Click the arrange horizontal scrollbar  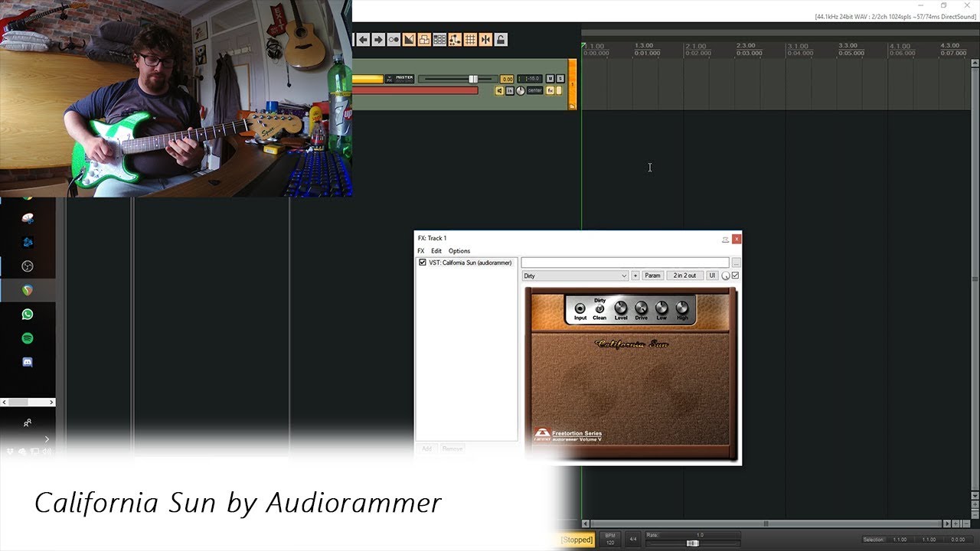click(x=766, y=523)
